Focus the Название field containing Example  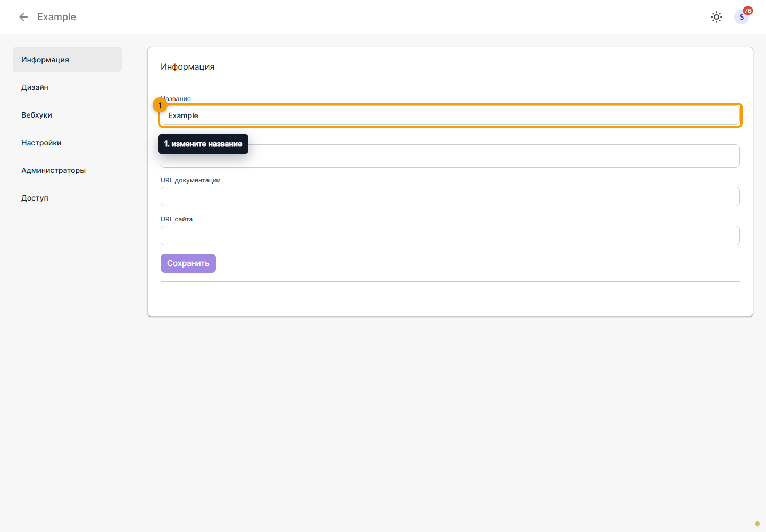(450, 115)
